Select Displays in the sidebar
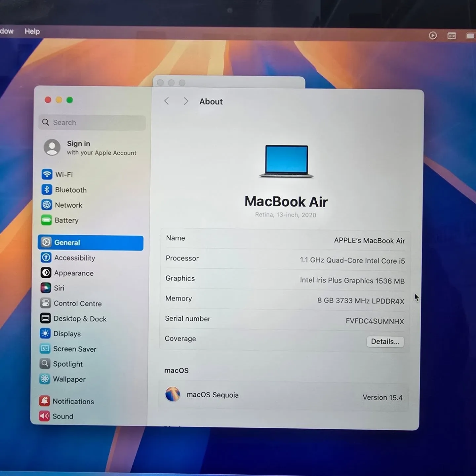The image size is (476, 476). tap(89, 334)
